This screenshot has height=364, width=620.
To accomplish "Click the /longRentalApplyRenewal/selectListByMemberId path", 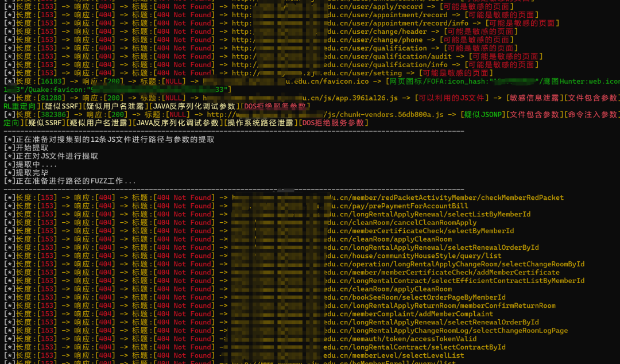I will pyautogui.click(x=439, y=214).
